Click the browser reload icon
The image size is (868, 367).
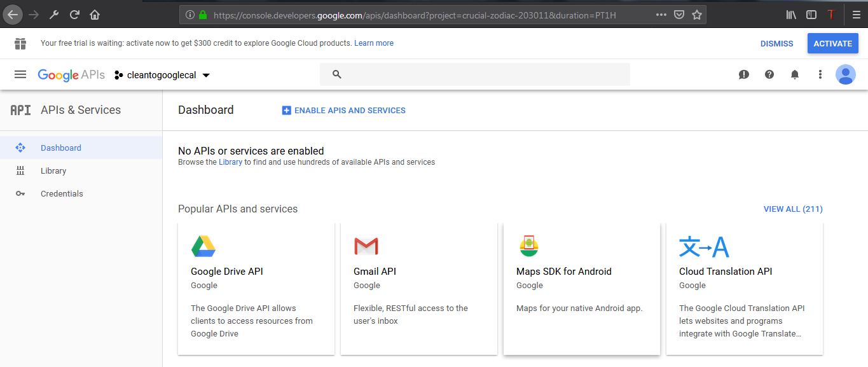[74, 14]
